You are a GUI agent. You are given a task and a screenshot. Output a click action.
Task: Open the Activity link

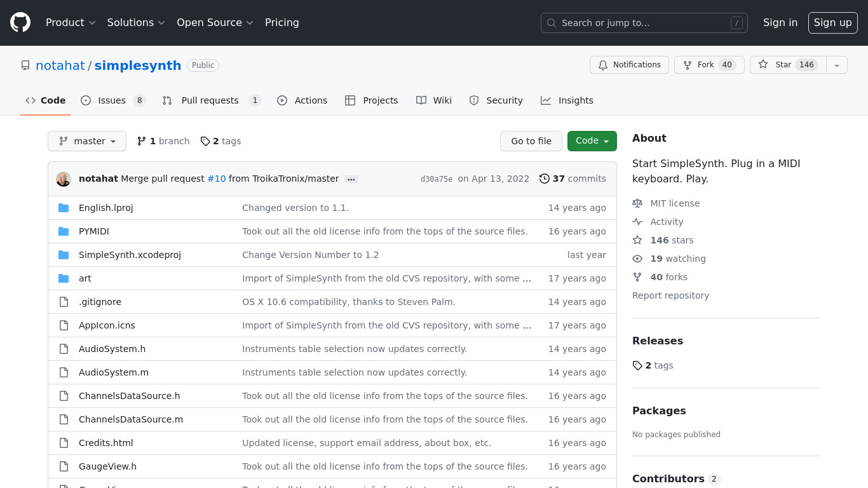pos(658,222)
